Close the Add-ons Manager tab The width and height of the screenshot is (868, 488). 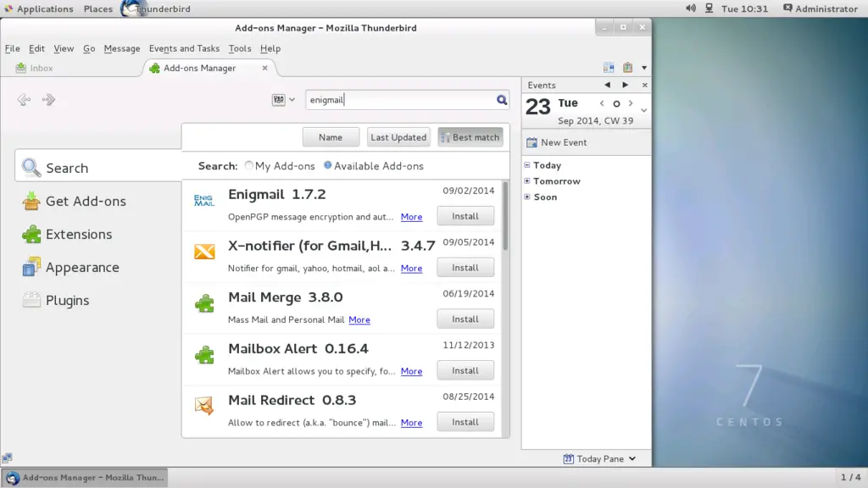[264, 68]
